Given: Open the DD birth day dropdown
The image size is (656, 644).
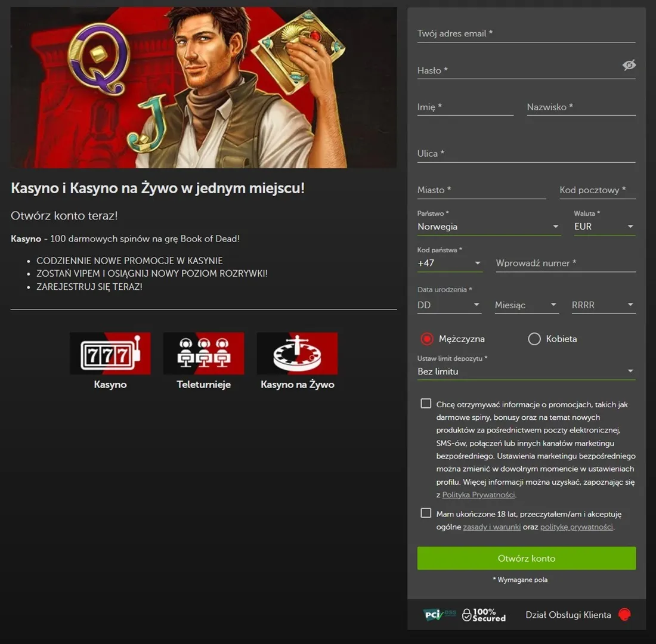Looking at the screenshot, I should pos(449,305).
